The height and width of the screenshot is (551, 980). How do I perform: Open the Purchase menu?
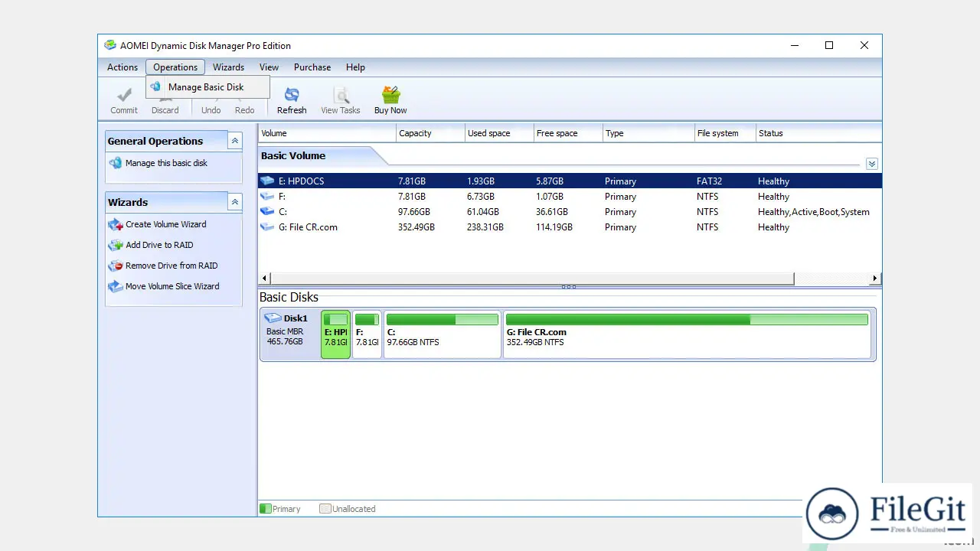(x=312, y=67)
